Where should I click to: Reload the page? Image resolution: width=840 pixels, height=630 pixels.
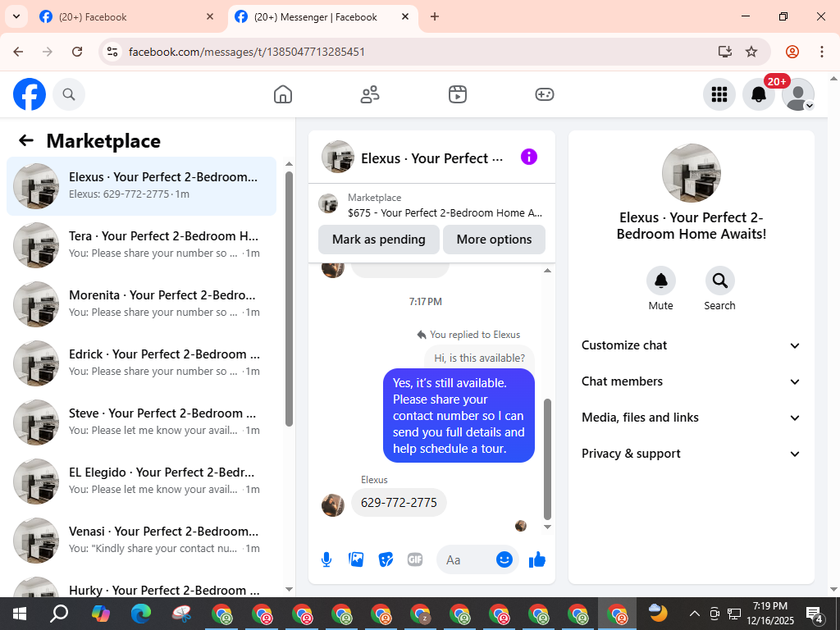click(x=77, y=52)
